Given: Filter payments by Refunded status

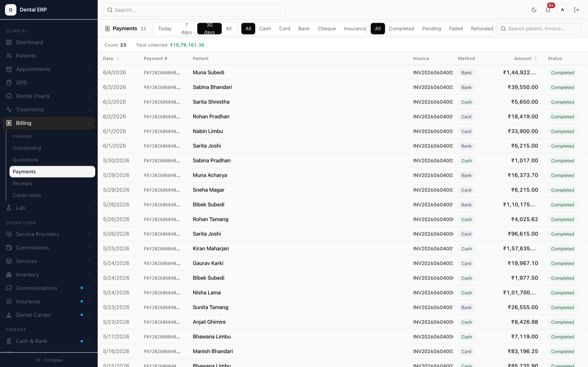Looking at the screenshot, I should click(x=482, y=29).
